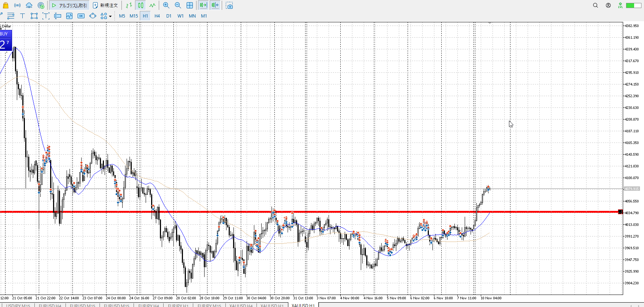Switch to the XAUUSD,H4 chart tab
The width and height of the screenshot is (644, 307).
[241, 305]
